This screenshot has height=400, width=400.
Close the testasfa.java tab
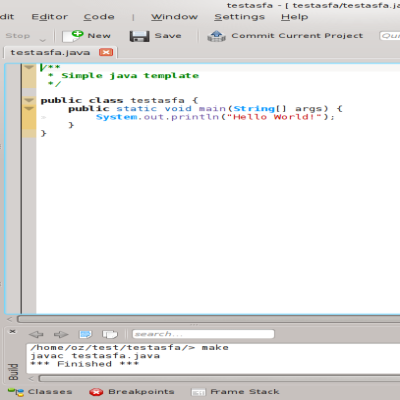106,52
